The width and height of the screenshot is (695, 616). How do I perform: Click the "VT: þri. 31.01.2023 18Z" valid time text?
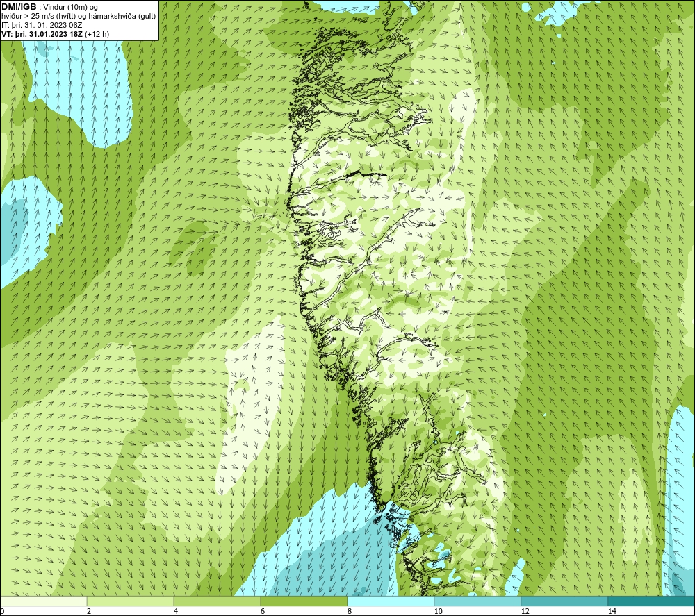click(x=42, y=34)
